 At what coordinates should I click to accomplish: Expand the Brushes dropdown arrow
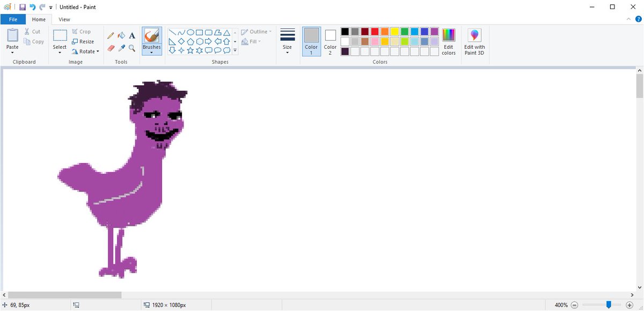coord(152,53)
